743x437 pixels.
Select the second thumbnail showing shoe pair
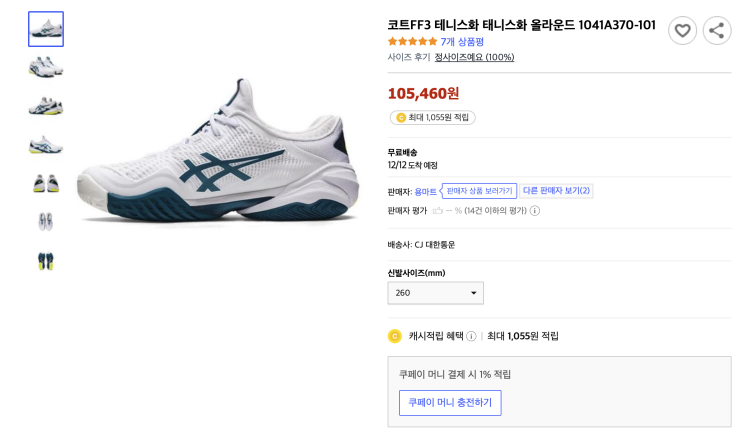tap(46, 67)
